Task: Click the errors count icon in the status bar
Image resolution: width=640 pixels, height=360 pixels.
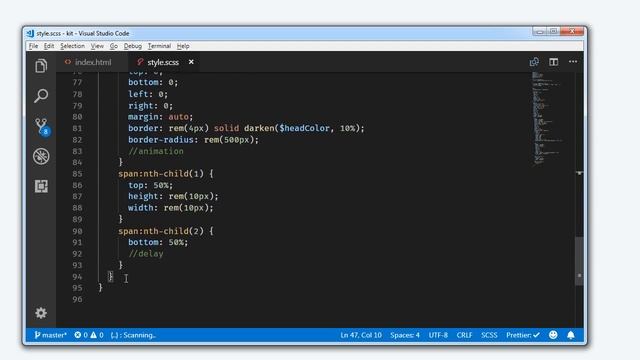Action: click(78, 335)
